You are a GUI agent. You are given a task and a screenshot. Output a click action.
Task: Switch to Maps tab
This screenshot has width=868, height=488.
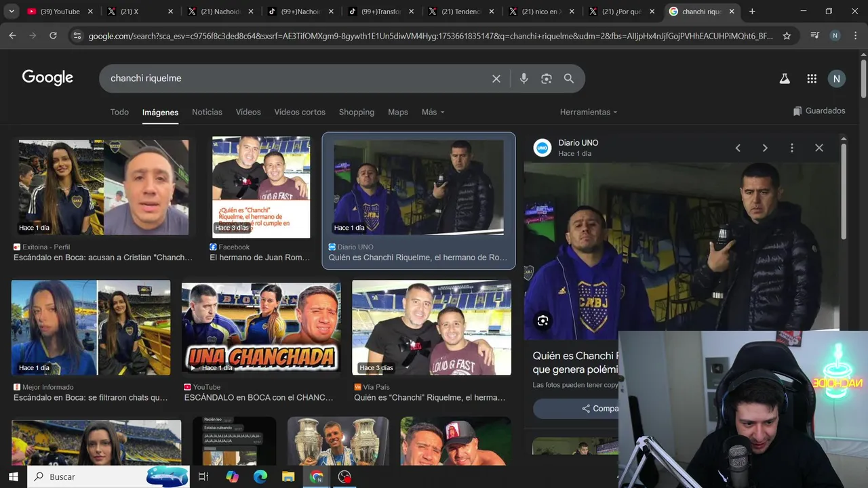pyautogui.click(x=398, y=112)
